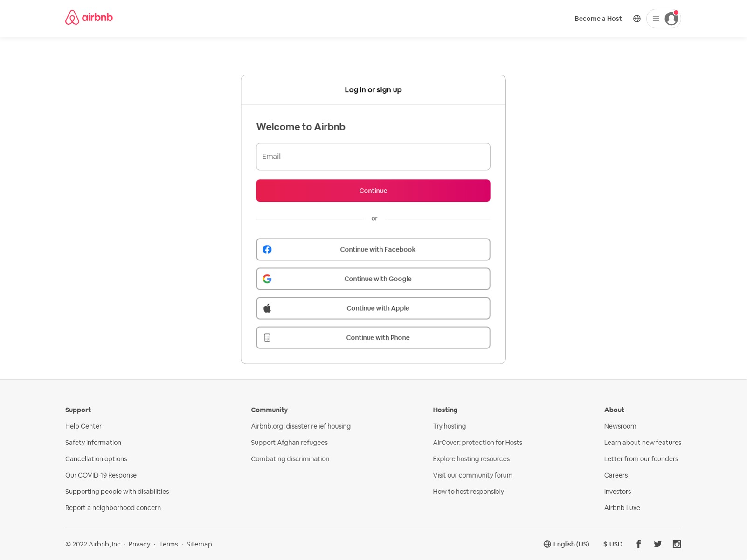The width and height of the screenshot is (747, 560).
Task: Focus the Email input field
Action: (x=373, y=157)
